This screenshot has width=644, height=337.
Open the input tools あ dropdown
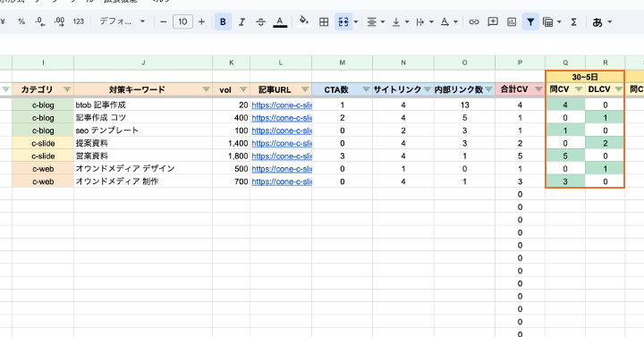[x=602, y=22]
